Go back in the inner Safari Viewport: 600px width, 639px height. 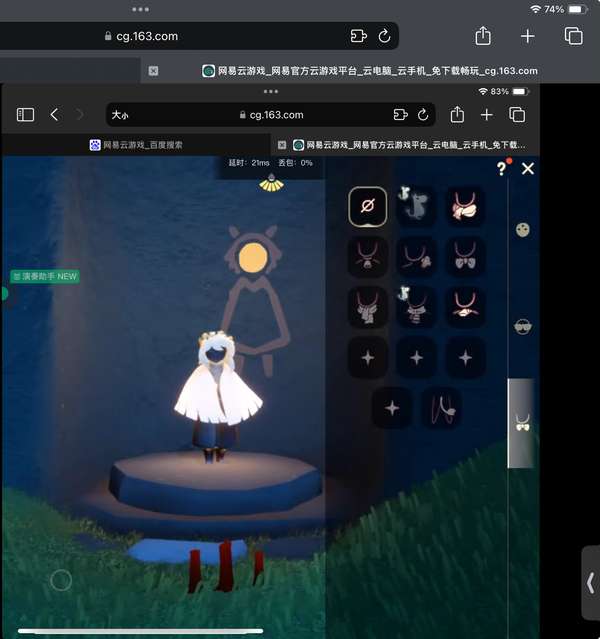pyautogui.click(x=54, y=115)
